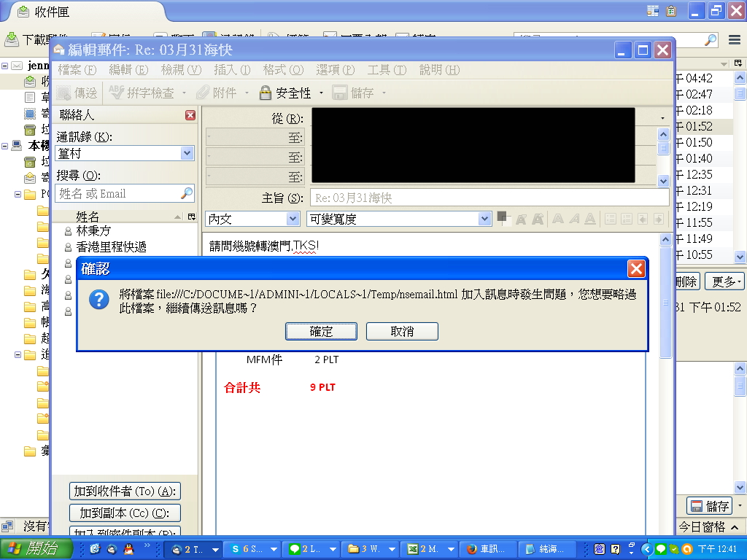
Task: Cancel the dialog with the 取消 button
Action: click(402, 332)
